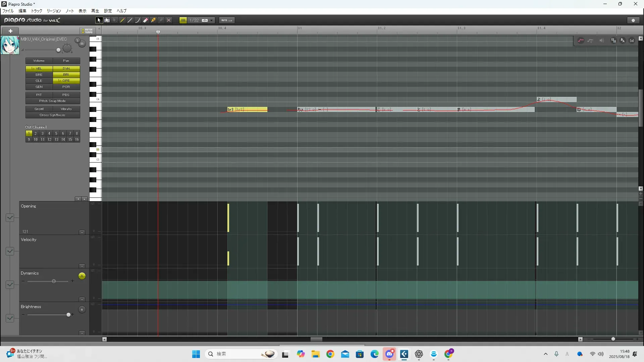Image resolution: width=644 pixels, height=362 pixels.
Task: Select the curve drawing tool
Action: pyautogui.click(x=138, y=20)
